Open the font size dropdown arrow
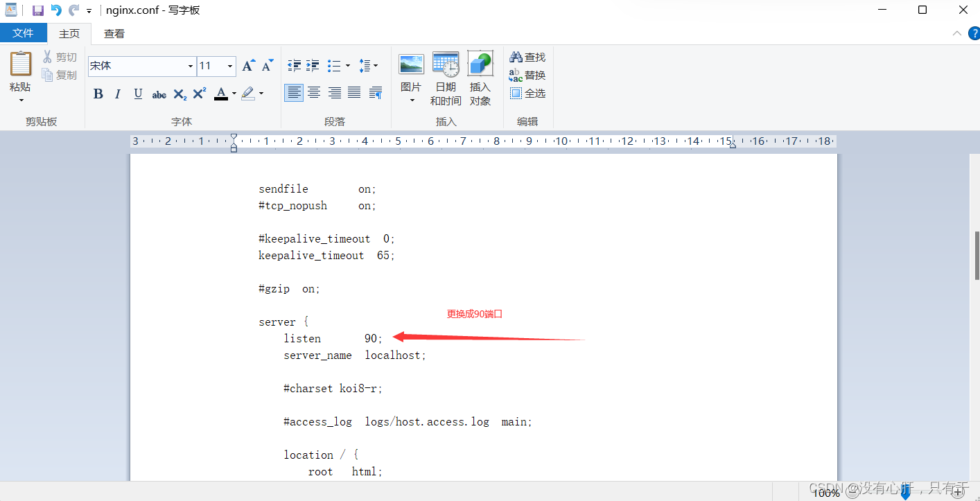980x501 pixels. [x=231, y=67]
